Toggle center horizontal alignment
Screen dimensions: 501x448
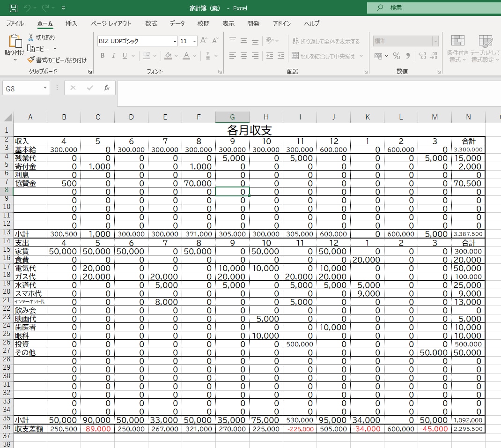pyautogui.click(x=244, y=56)
